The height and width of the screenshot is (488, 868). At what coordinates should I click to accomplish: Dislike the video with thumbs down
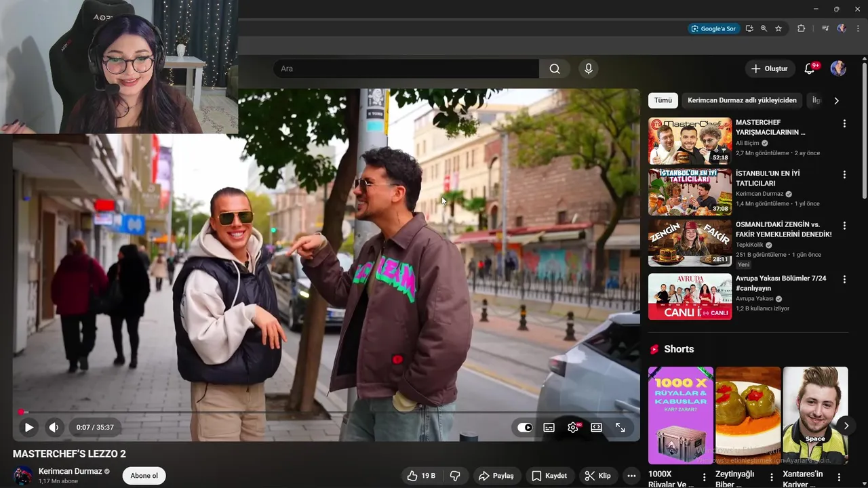coord(455,476)
